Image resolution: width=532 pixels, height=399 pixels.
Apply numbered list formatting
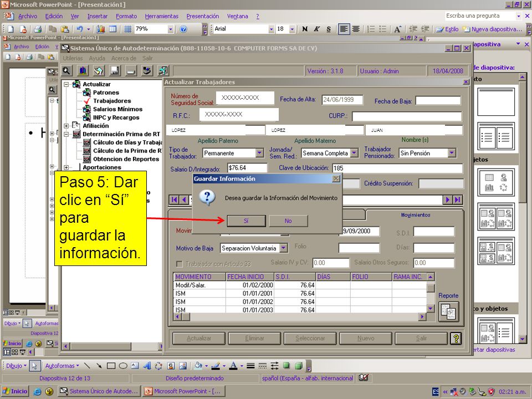(x=371, y=29)
